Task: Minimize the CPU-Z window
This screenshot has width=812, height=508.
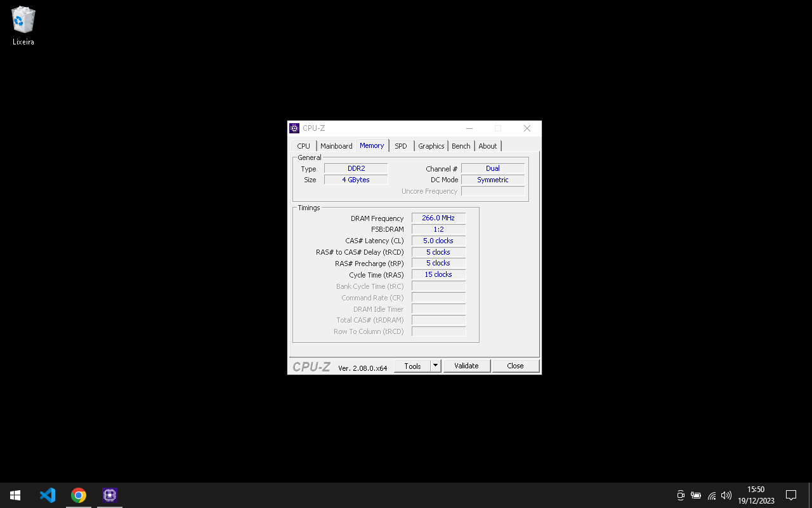Action: point(469,128)
